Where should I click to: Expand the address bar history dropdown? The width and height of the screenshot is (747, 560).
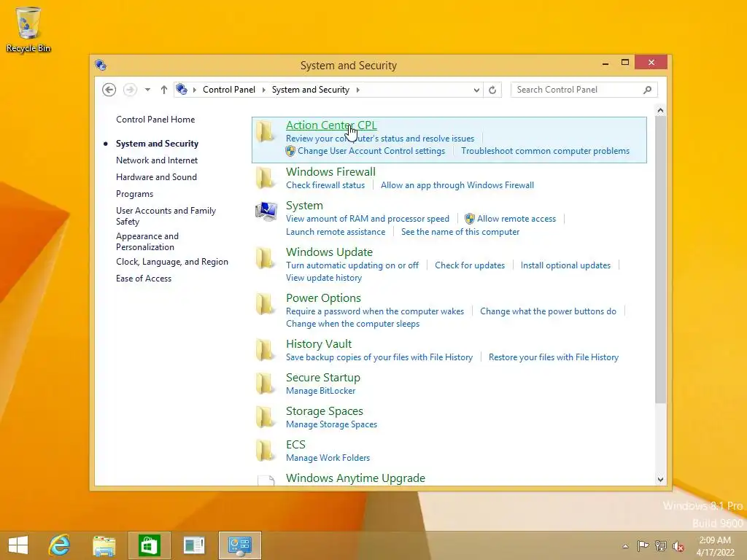[x=476, y=90]
